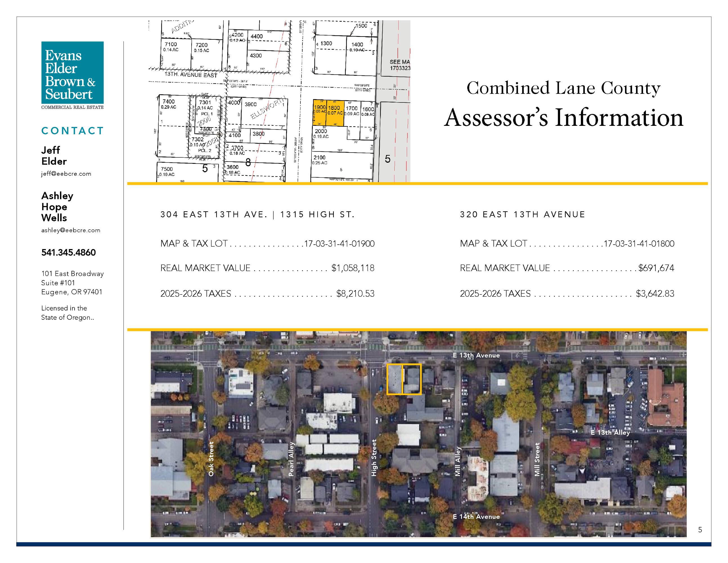728x563 pixels.
Task: Click the Pearl Alley label on aerial
Action: click(291, 459)
